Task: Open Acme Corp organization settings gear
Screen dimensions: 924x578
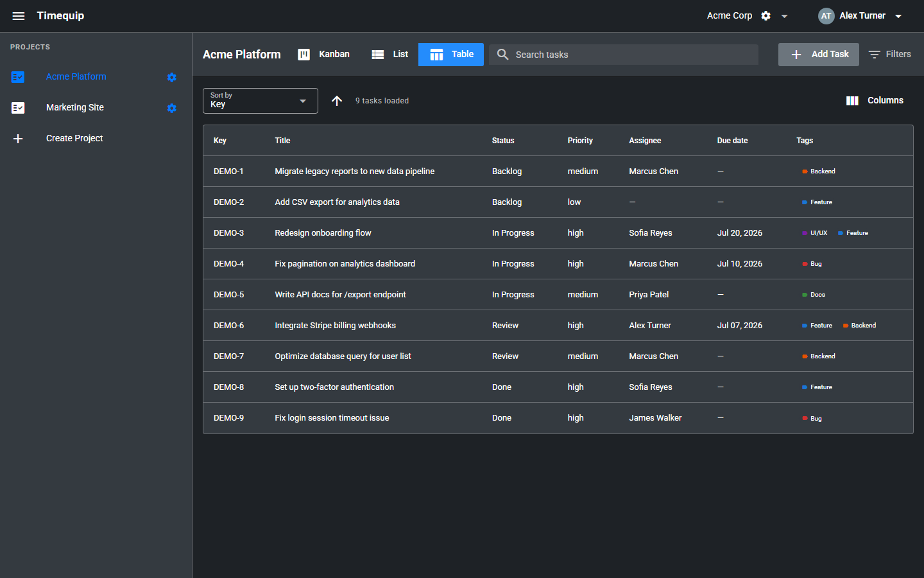Action: click(766, 16)
